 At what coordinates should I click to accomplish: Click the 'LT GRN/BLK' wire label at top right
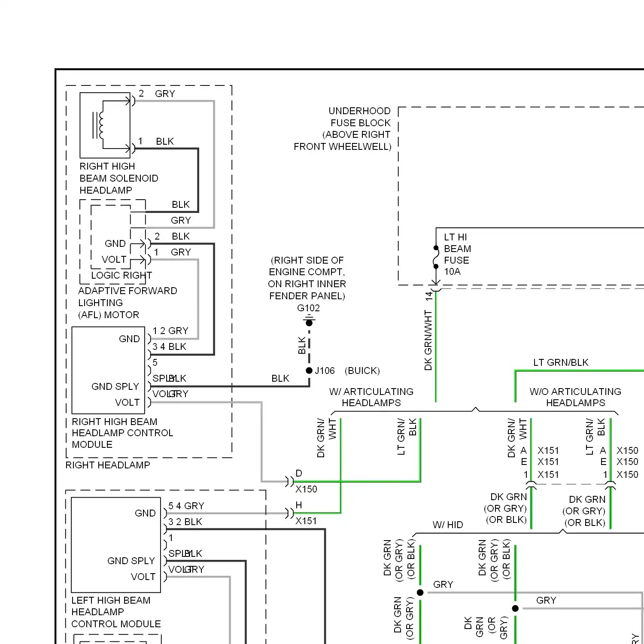pos(561,362)
